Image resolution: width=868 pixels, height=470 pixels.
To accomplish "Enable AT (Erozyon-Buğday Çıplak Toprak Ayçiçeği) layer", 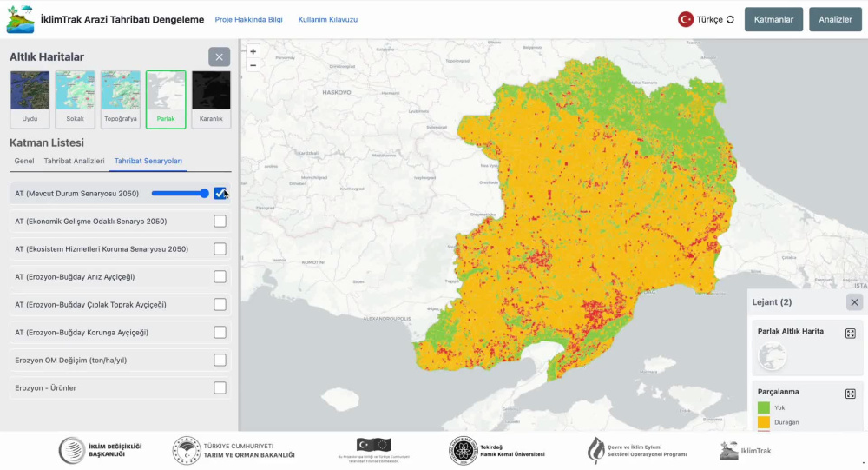I will tap(220, 304).
